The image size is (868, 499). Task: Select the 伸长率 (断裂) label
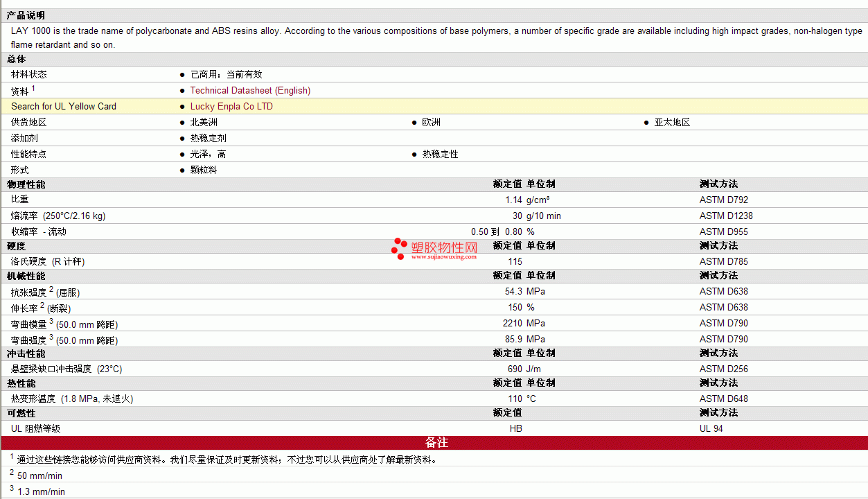tap(41, 308)
